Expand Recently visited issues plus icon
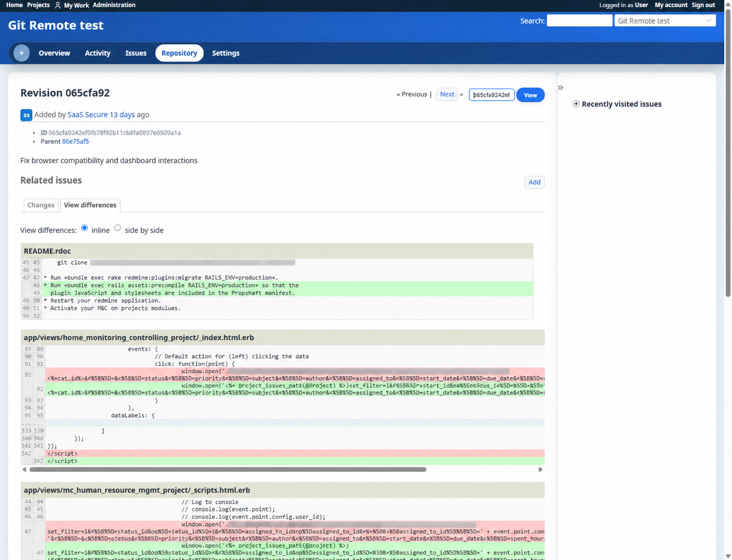 pyautogui.click(x=576, y=104)
